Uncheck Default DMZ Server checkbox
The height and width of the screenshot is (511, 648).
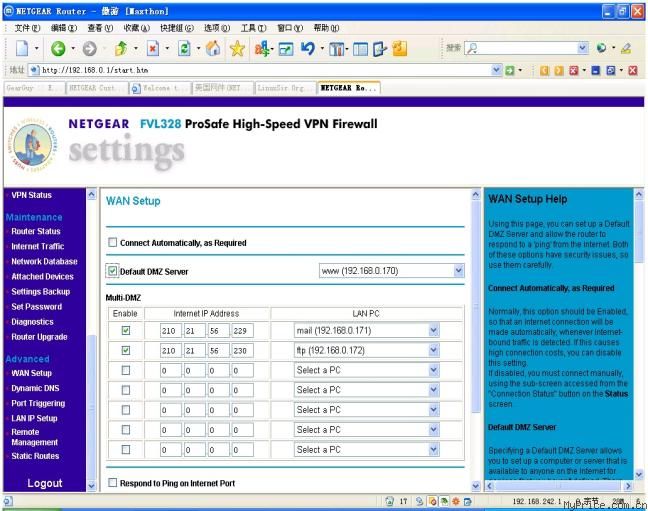point(112,271)
